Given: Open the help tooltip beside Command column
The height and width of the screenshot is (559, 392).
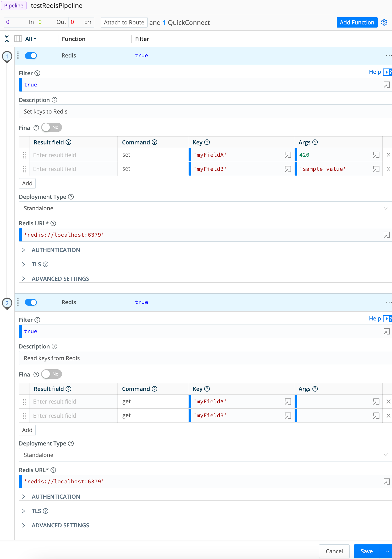Looking at the screenshot, I should coord(154,142).
